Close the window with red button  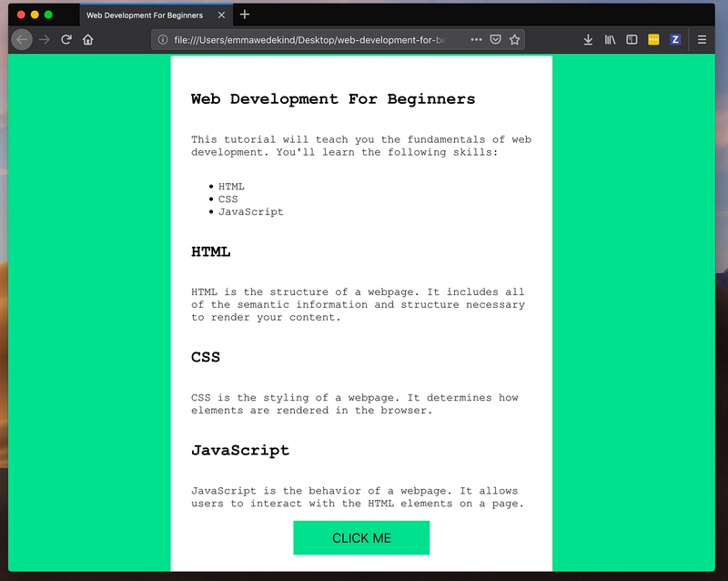(21, 15)
